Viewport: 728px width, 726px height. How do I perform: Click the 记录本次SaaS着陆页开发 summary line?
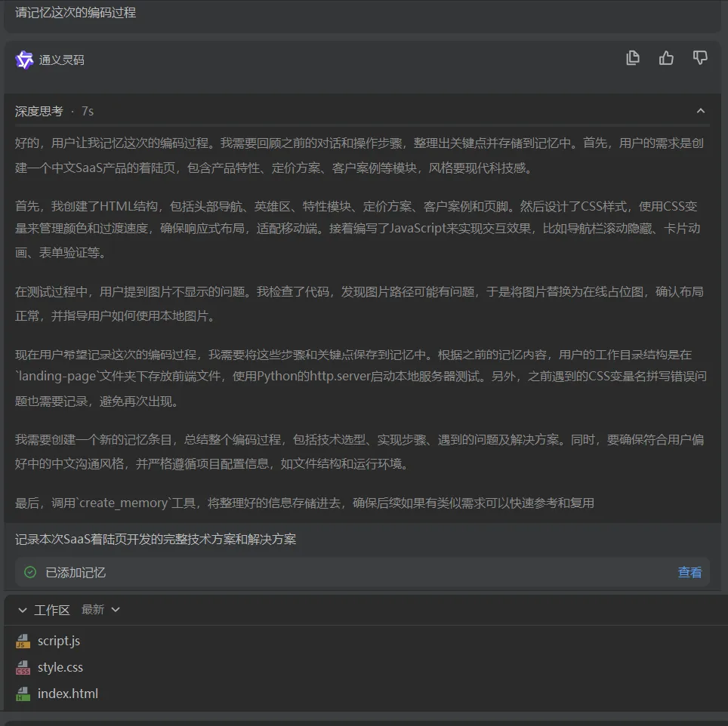click(x=156, y=539)
